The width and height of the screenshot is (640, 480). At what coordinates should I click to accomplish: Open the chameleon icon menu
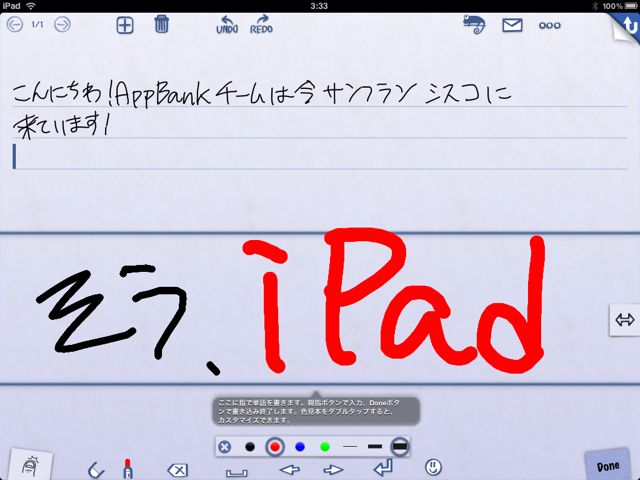[474, 24]
